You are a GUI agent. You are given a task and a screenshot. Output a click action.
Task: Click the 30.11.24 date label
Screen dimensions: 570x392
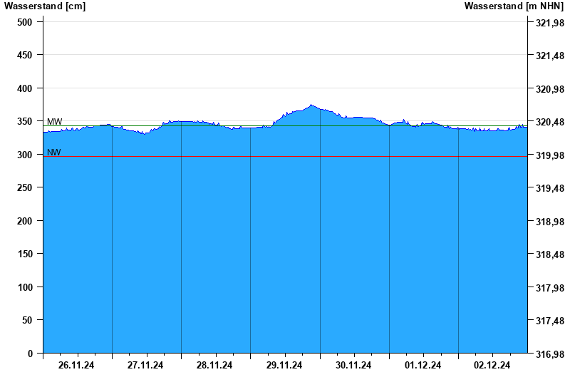[353, 366]
